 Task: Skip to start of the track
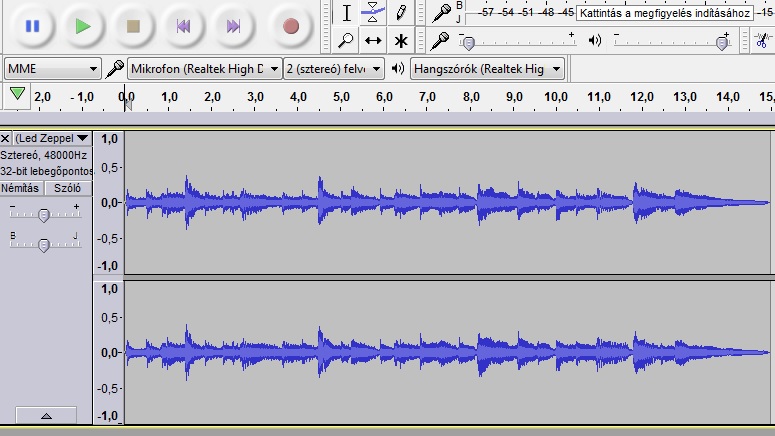[183, 26]
